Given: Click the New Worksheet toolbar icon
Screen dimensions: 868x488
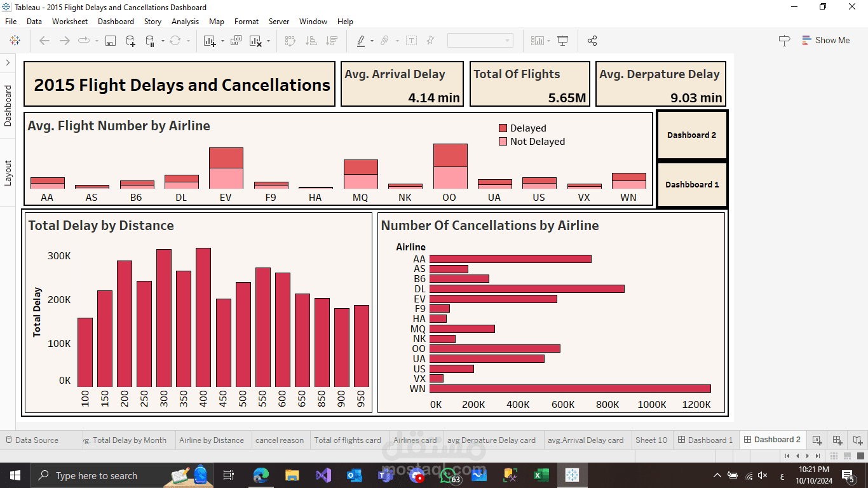Looking at the screenshot, I should click(210, 41).
